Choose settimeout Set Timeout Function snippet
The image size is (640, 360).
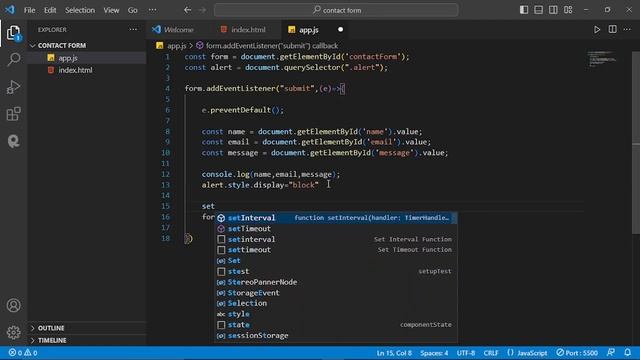[x=336, y=250]
